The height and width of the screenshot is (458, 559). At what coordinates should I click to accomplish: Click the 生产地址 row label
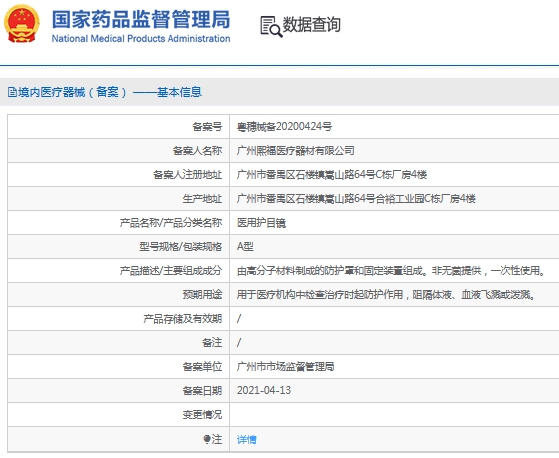202,198
